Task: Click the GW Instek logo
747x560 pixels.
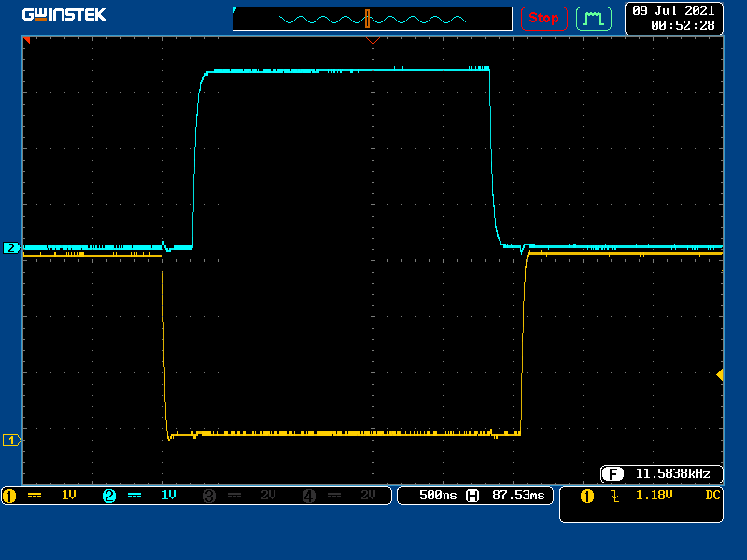Action: 63,15
